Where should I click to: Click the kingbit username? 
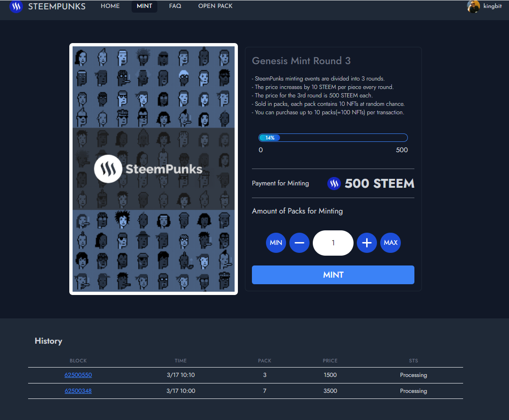click(x=493, y=6)
